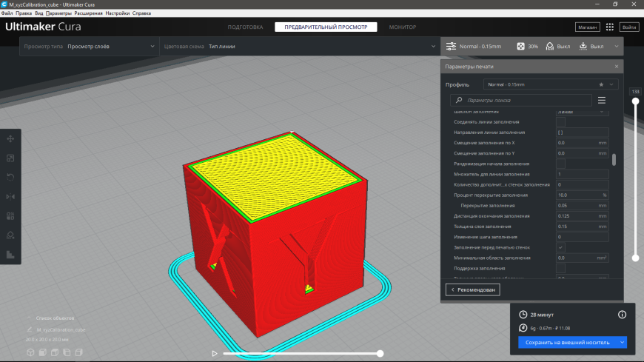Expand the print settings summary bar chevron

(x=617, y=47)
